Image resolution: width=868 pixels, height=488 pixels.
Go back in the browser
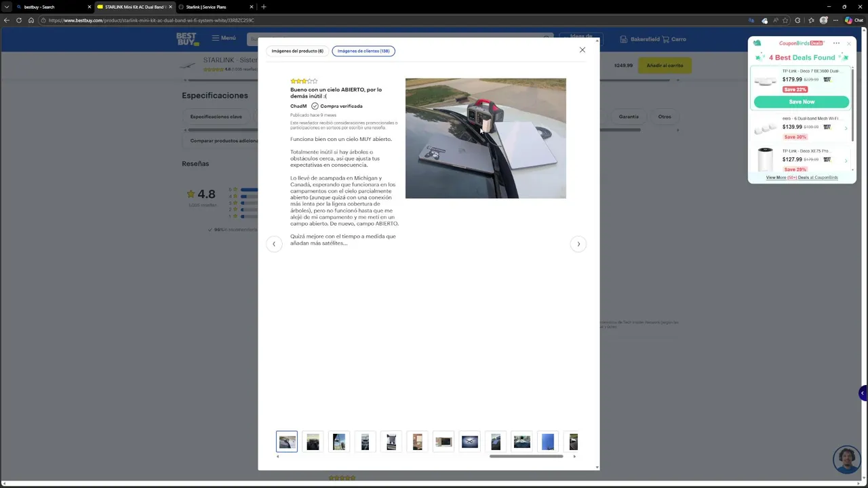click(7, 20)
